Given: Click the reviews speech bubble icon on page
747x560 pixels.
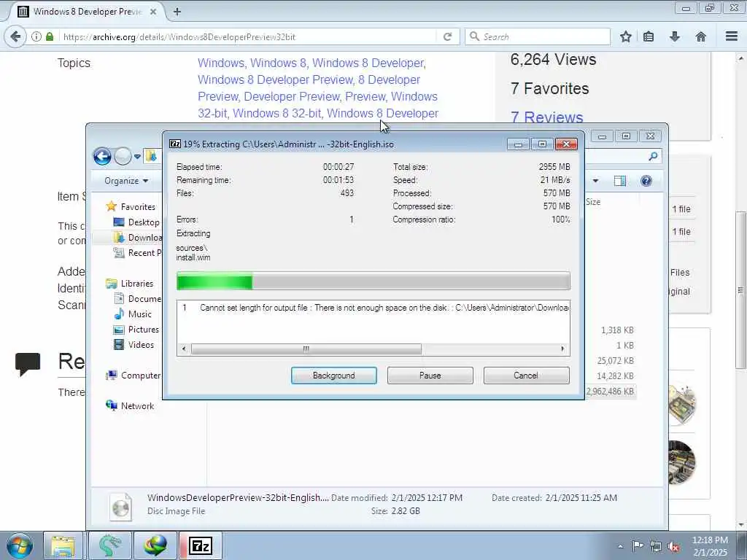Looking at the screenshot, I should point(28,365).
